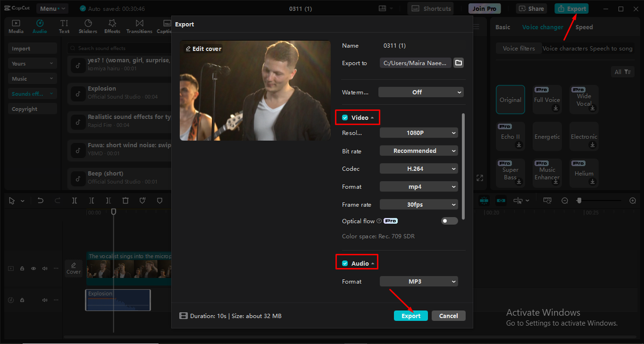Click the Split clip icon
Image resolution: width=644 pixels, height=344 pixels.
74,200
